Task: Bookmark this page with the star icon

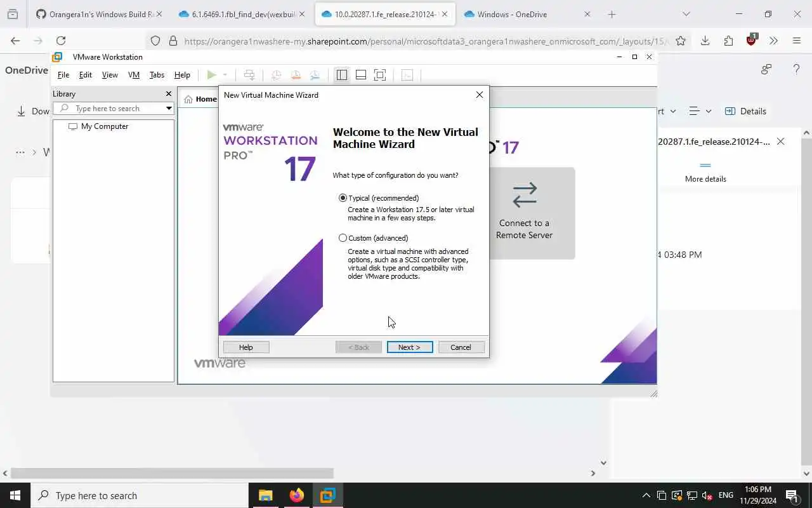Action: 681,41
